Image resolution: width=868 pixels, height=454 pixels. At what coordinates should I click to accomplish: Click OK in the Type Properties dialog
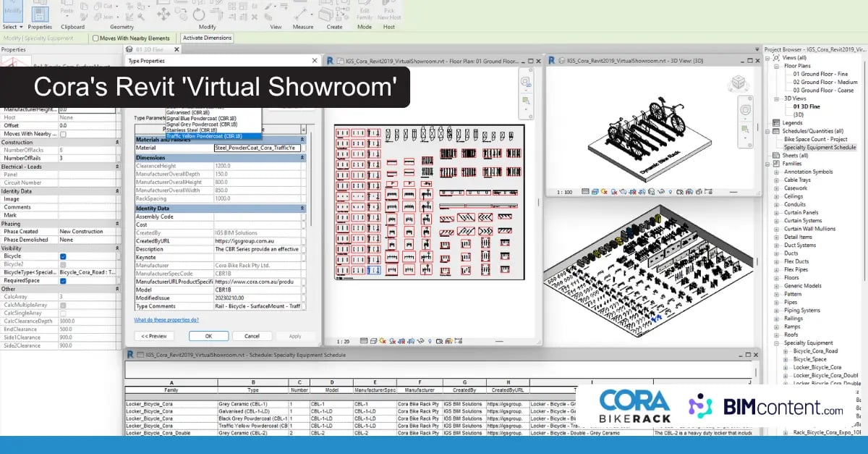tap(208, 336)
